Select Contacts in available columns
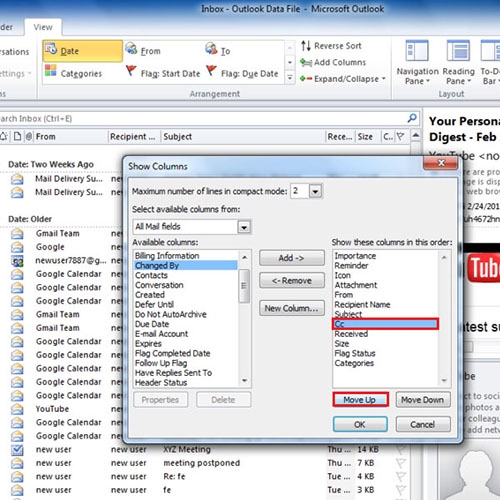This screenshot has width=500, height=500. pyautogui.click(x=186, y=275)
